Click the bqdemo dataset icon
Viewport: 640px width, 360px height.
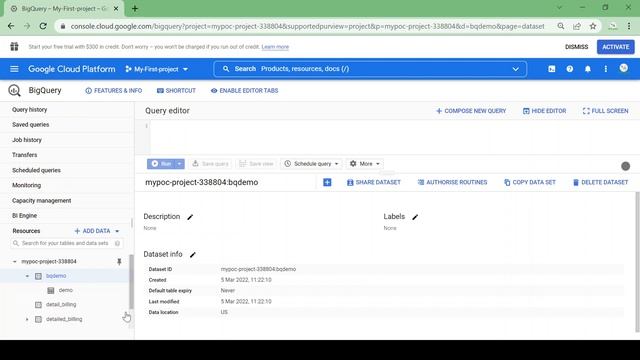tap(38, 276)
